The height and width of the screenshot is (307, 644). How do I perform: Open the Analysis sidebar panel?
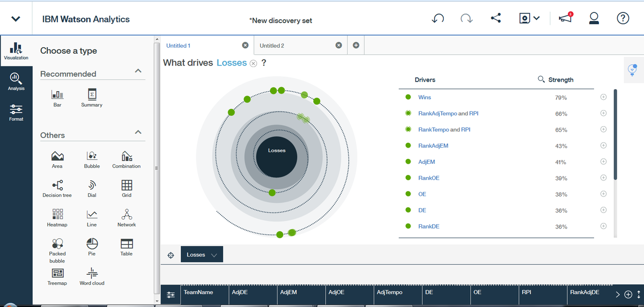click(x=16, y=82)
